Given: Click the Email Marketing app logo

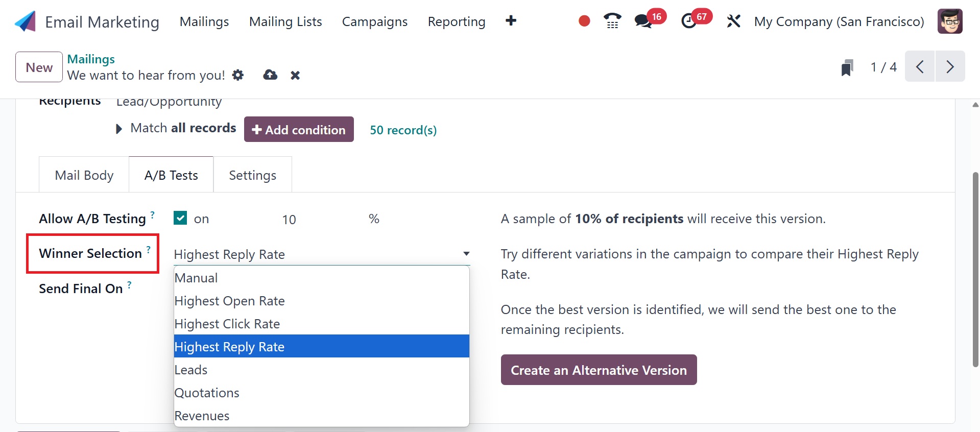Looking at the screenshot, I should click(x=26, y=21).
